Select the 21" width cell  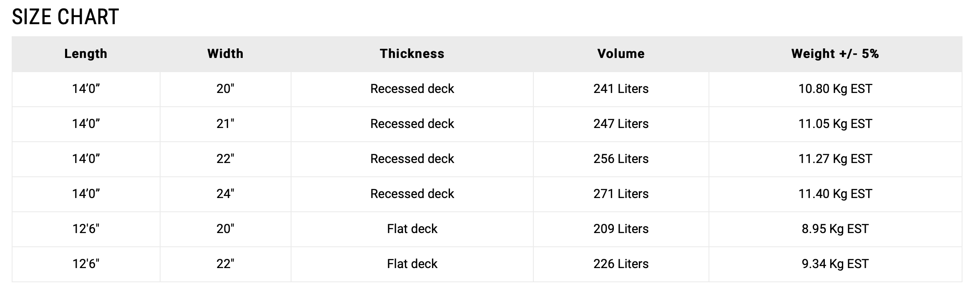point(225,124)
